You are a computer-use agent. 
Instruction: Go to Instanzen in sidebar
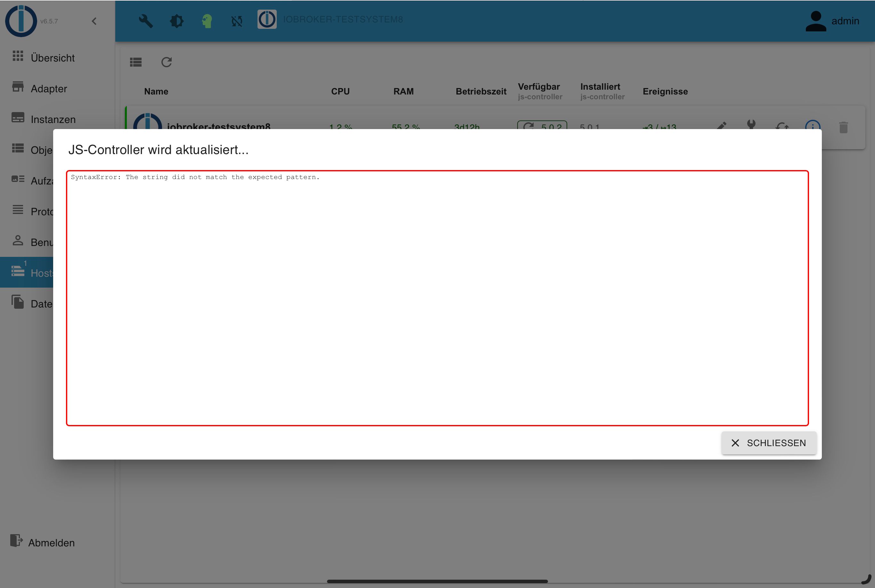[x=53, y=119]
